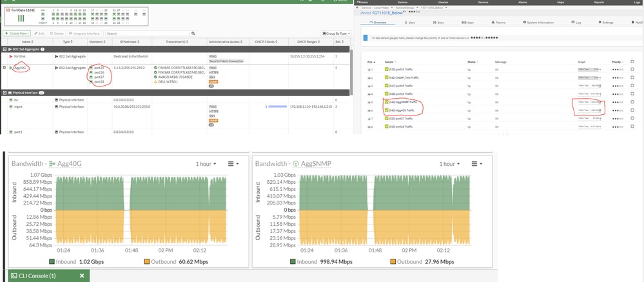644x282 pixels.
Task: Open the AggSNMP bandwidth widget menu icon
Action: tap(474, 164)
